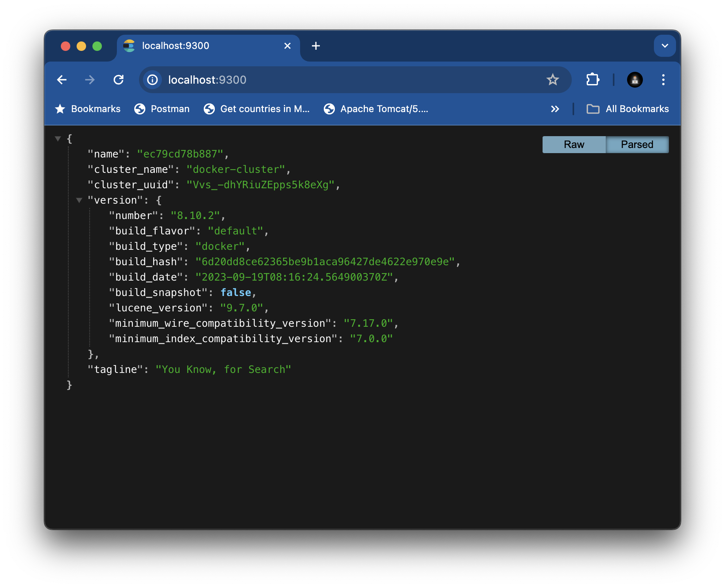View site information icon in address bar

pos(152,80)
